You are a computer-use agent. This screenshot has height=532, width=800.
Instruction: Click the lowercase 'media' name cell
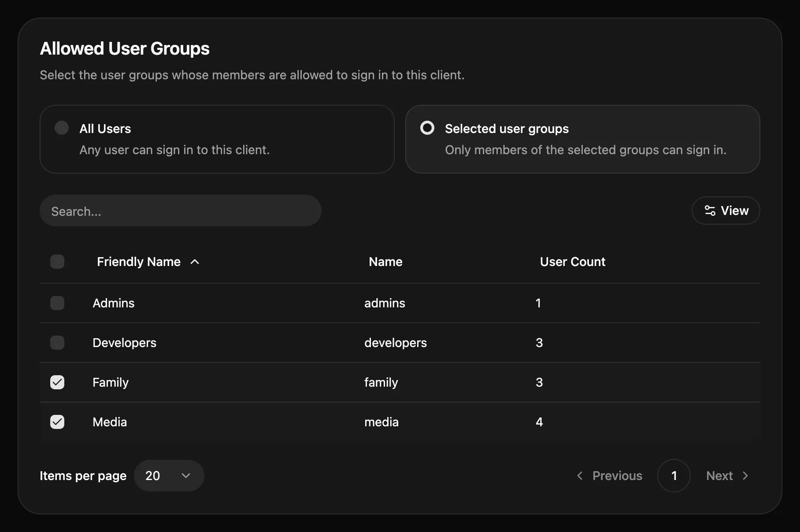(381, 422)
